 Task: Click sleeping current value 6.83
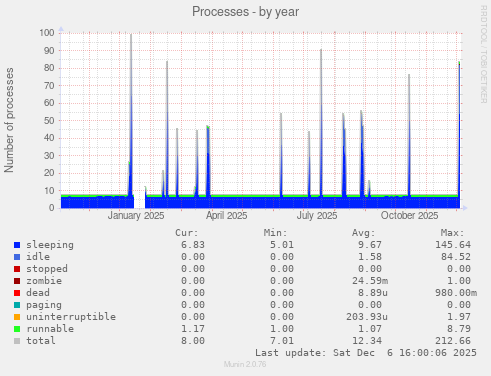[x=193, y=245]
